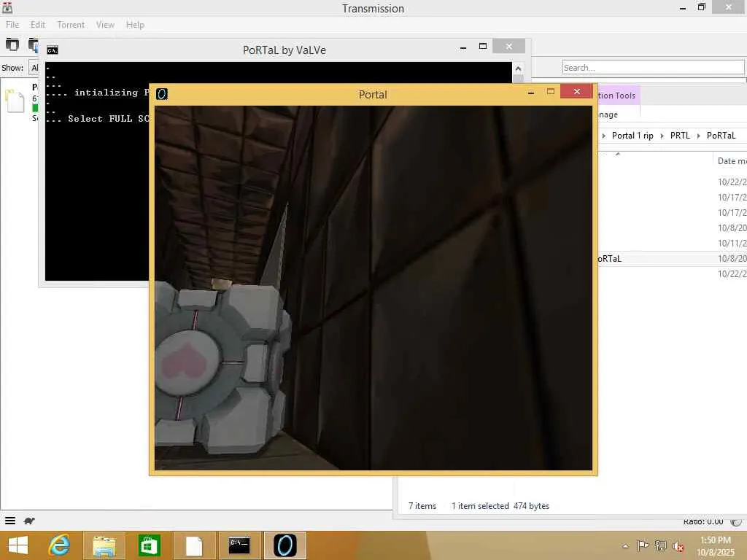Click the up arrow of the console scrollbar
The height and width of the screenshot is (560, 747).
518,69
